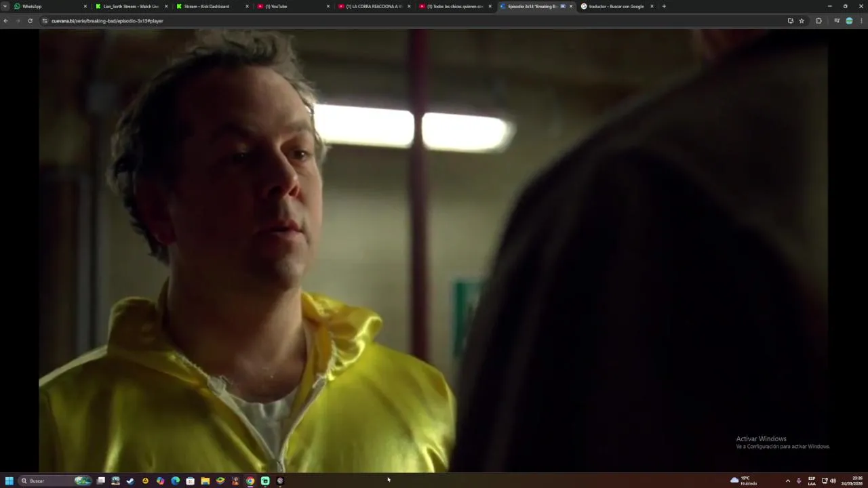Open BlueStacks from taskbar
This screenshot has height=488, width=868.
coord(220,481)
